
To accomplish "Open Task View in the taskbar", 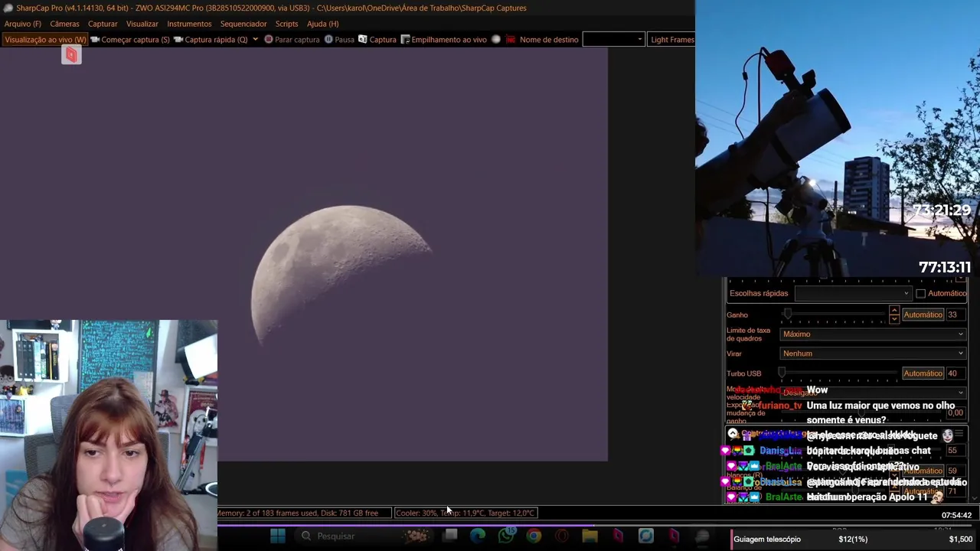I will 451,536.
